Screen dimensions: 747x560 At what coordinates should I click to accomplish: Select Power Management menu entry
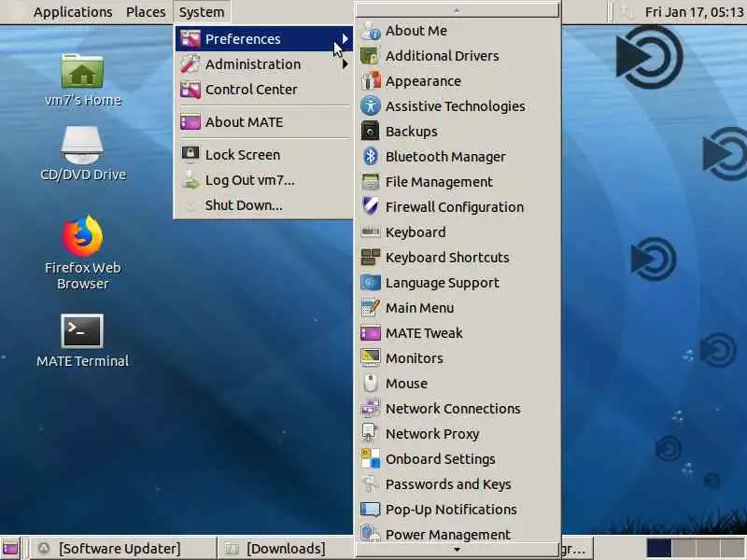point(458,534)
